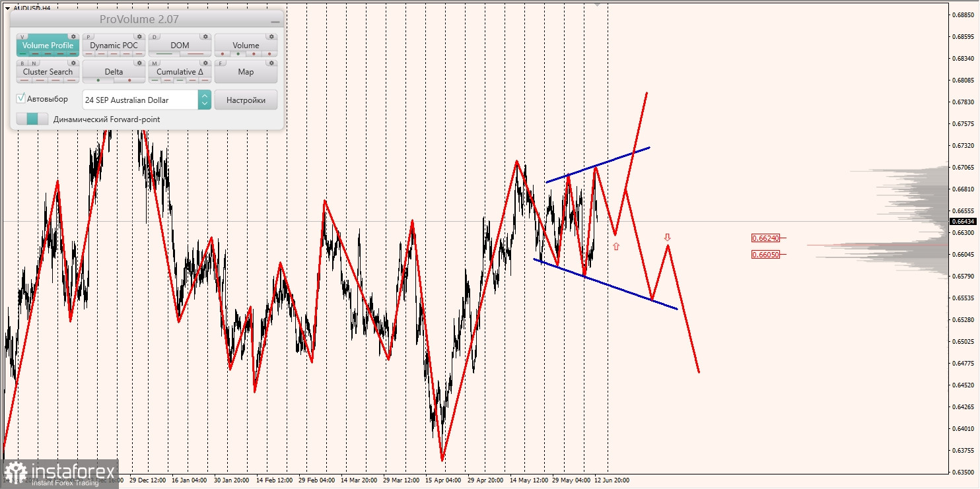This screenshot has width=980, height=489.
Task: Toggle the Volume indicator button
Action: 246,45
